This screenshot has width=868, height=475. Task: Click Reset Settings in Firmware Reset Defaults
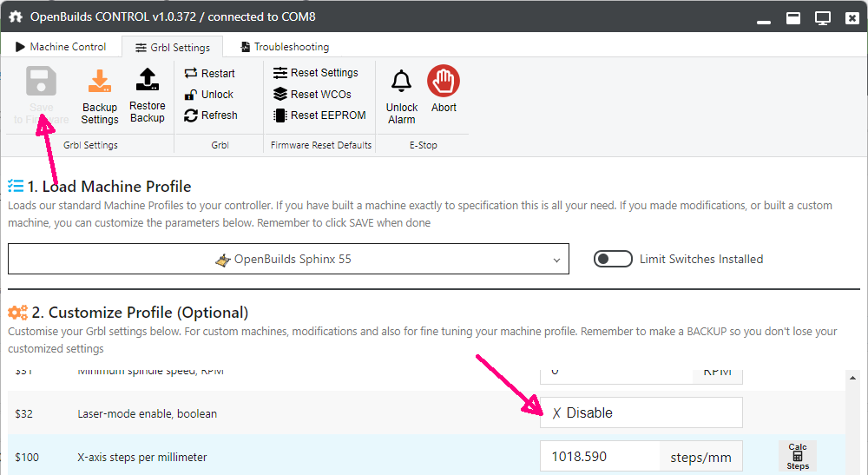pos(316,73)
